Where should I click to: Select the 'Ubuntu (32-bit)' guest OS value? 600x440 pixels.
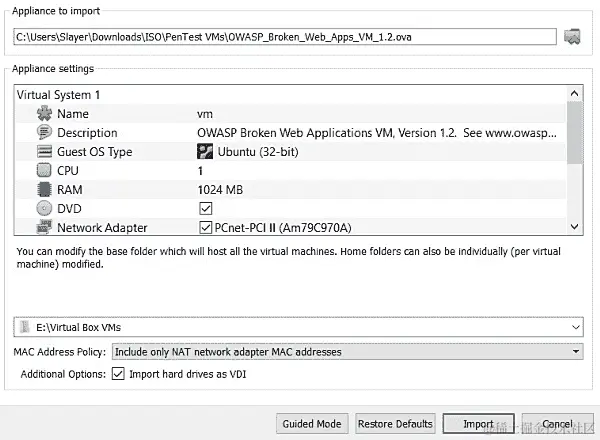coord(258,152)
